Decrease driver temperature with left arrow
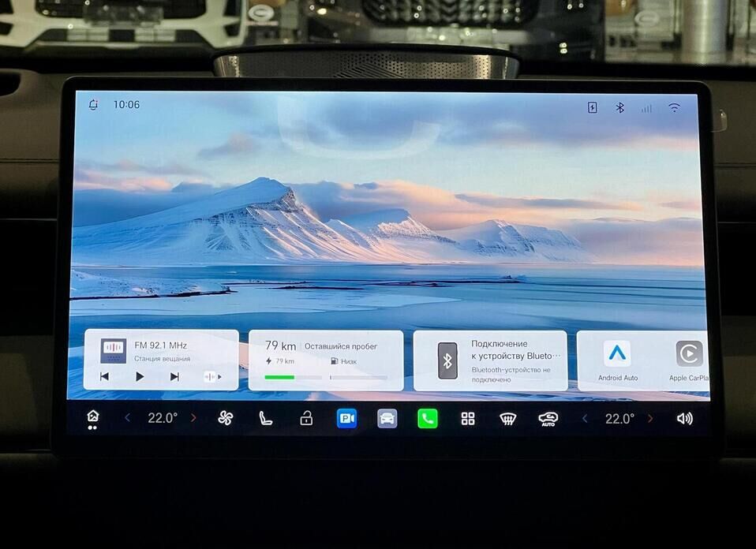 coord(128,418)
